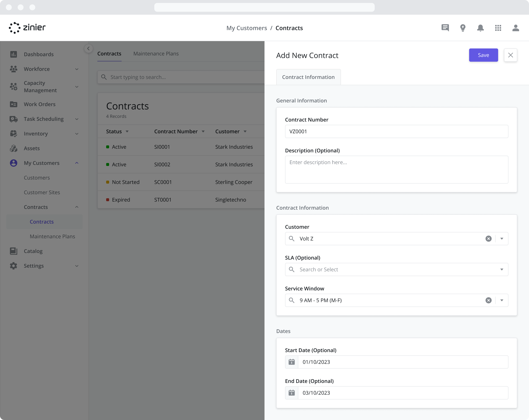Click the lightbulb help icon
Screen dimensions: 529x420
pos(463,28)
